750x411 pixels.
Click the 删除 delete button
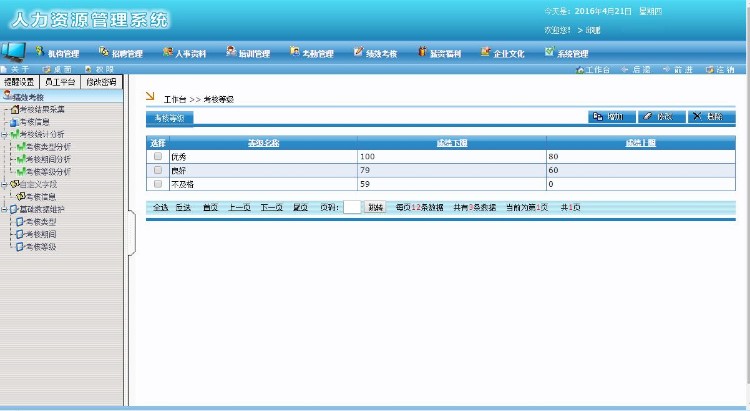point(711,117)
